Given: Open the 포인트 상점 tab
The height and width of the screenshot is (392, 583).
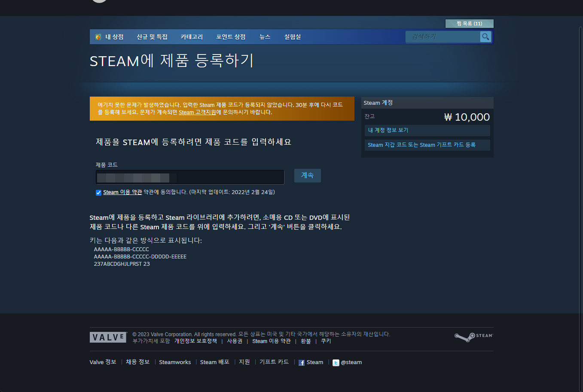Looking at the screenshot, I should (x=231, y=37).
